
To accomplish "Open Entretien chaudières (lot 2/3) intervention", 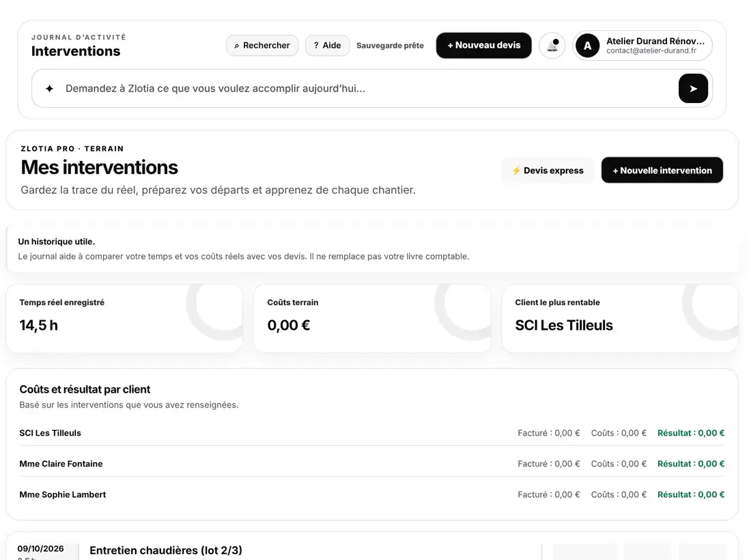I will [166, 550].
